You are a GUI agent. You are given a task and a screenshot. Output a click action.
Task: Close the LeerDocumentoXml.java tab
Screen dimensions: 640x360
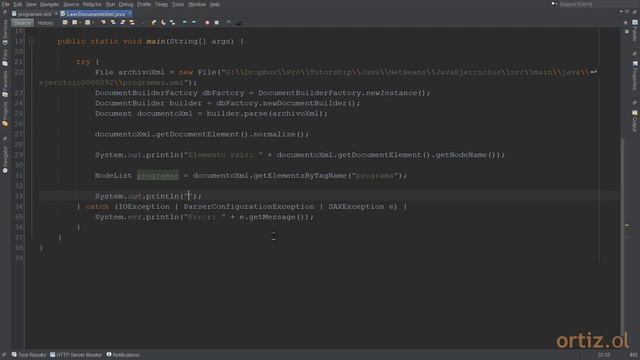pyautogui.click(x=130, y=14)
